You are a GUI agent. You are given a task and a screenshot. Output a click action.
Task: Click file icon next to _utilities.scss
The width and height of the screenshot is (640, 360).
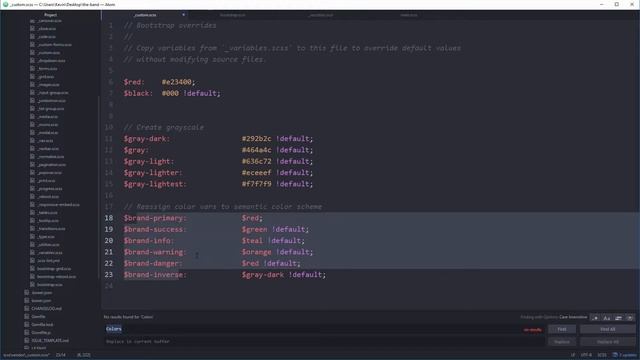click(33, 244)
